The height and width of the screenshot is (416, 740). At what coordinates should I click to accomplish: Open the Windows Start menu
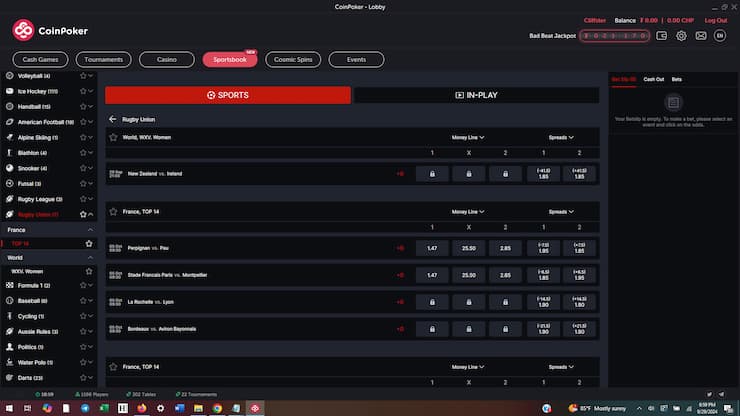(9, 408)
